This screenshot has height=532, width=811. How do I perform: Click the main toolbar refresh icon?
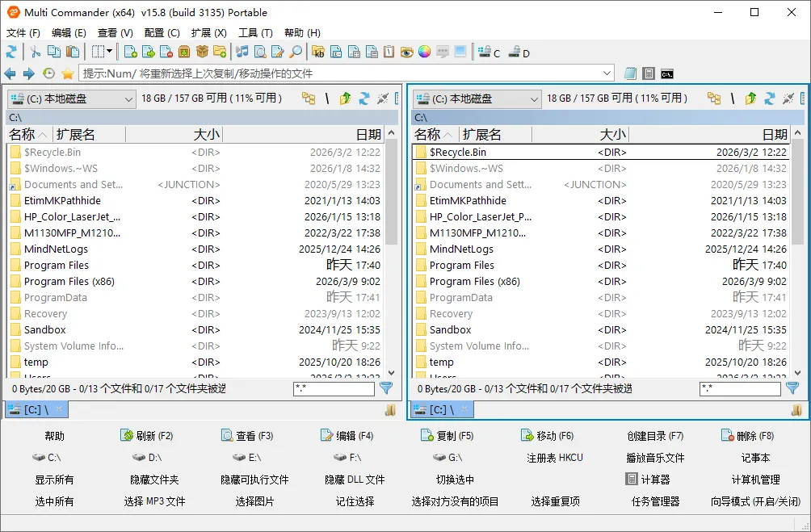click(x=11, y=52)
